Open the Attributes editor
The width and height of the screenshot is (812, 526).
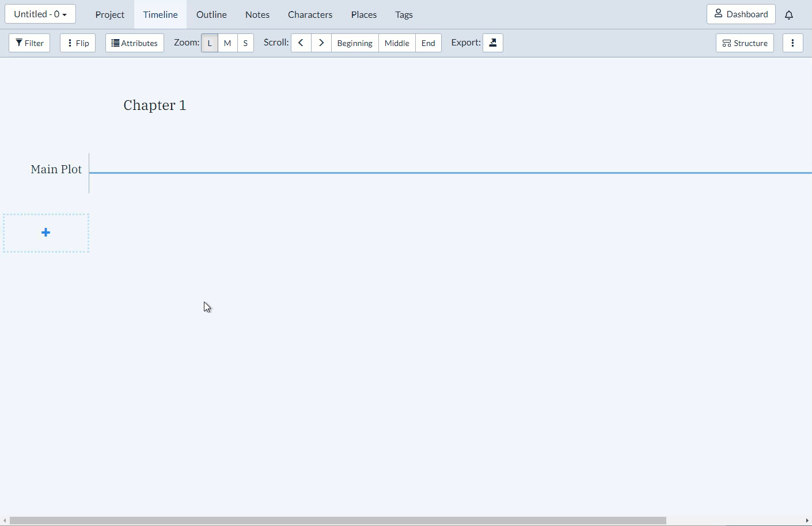135,43
